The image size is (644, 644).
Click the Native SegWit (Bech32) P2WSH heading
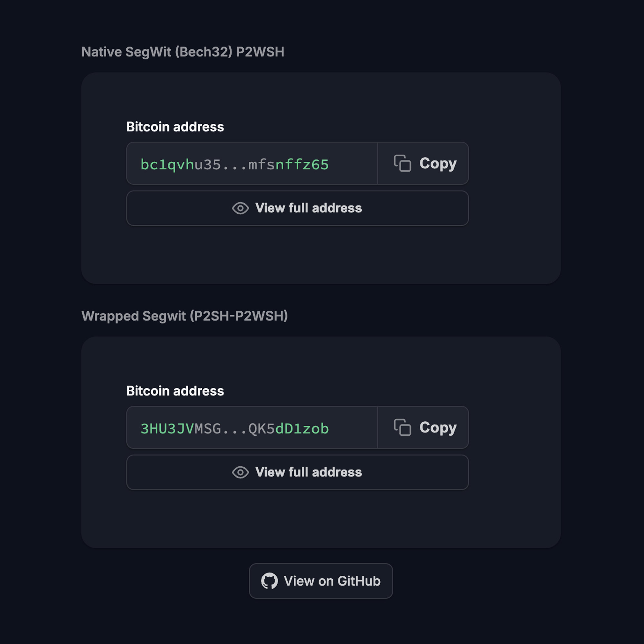point(183,52)
